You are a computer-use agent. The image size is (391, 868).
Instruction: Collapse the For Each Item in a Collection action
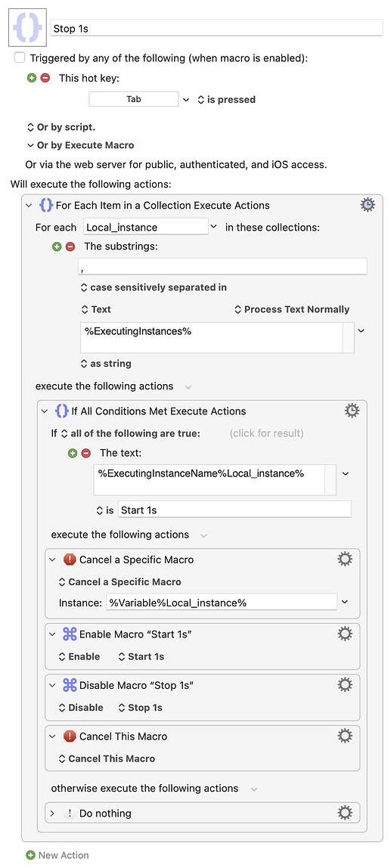29,206
